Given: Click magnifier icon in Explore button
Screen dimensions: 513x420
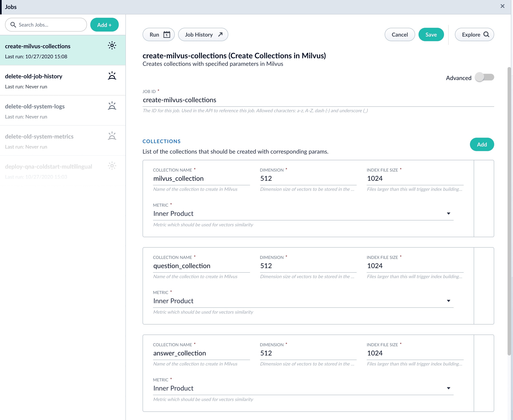Looking at the screenshot, I should tap(486, 35).
